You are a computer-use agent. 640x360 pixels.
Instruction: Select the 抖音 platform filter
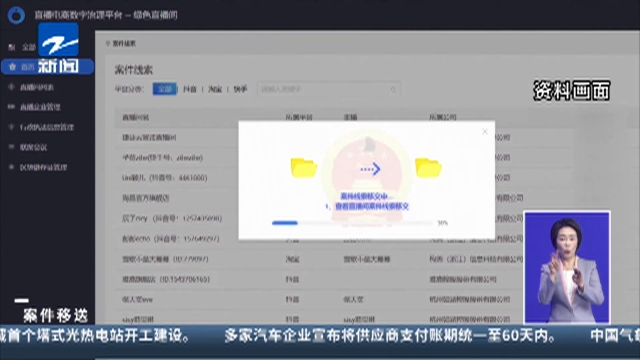pos(190,89)
